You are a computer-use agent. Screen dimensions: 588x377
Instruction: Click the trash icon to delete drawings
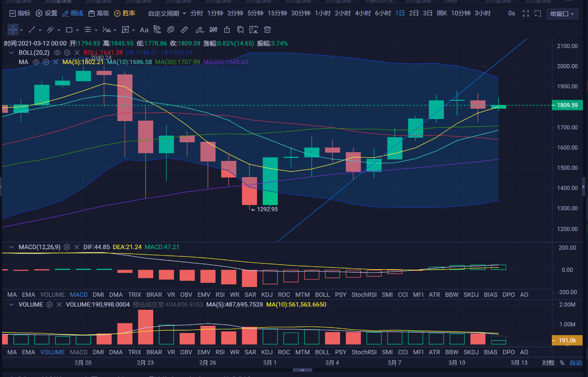[x=267, y=30]
